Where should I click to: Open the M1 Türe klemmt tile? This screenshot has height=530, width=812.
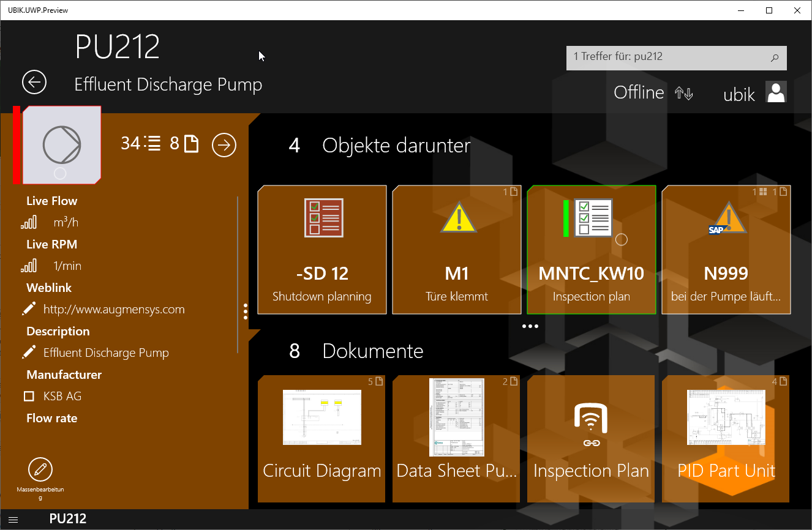tap(457, 250)
